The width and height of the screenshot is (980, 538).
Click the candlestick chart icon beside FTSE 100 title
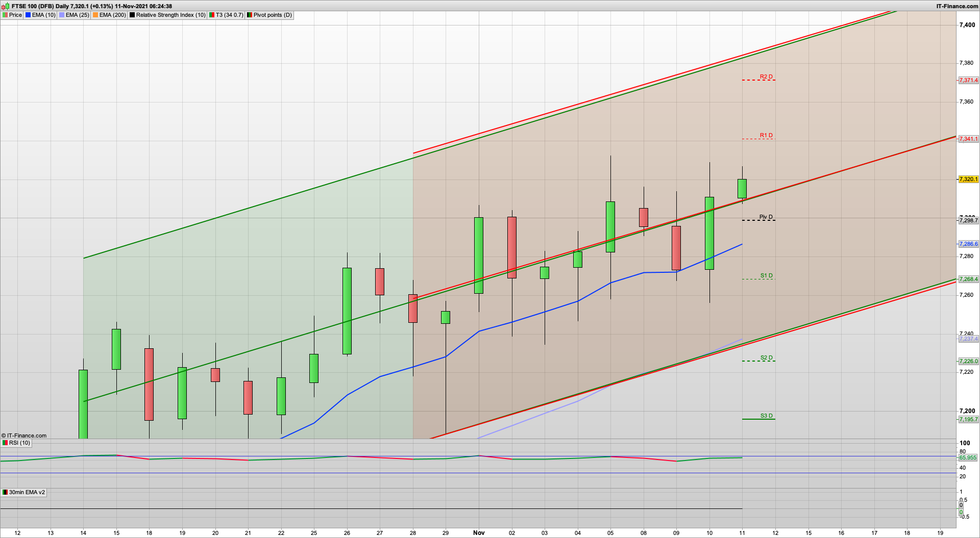5,6
